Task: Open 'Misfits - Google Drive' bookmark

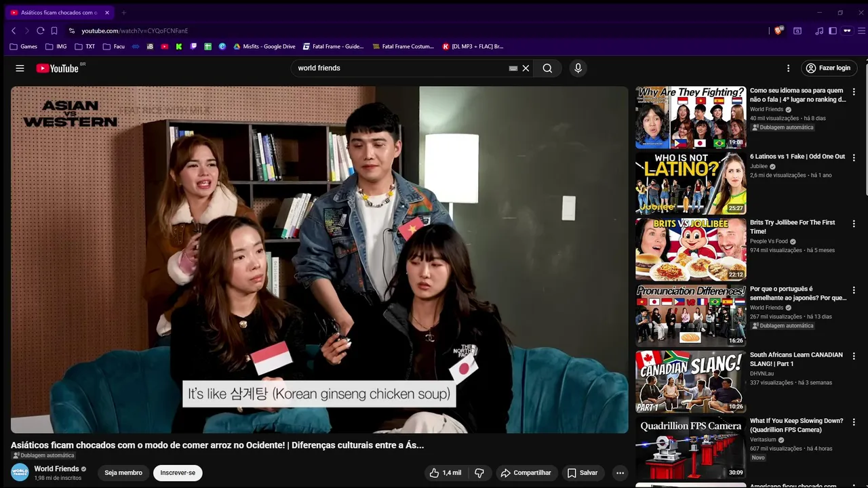Action: pyautogui.click(x=264, y=47)
